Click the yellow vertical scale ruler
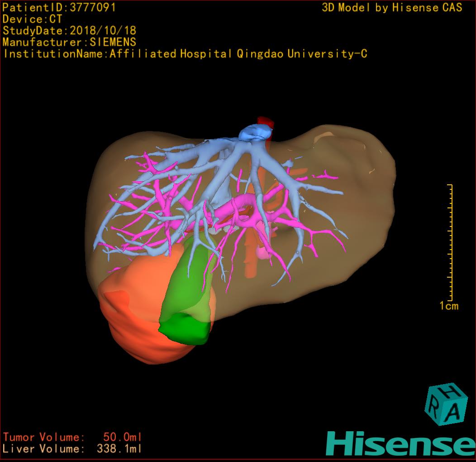Image resolution: width=476 pixels, height=462 pixels. [450, 242]
